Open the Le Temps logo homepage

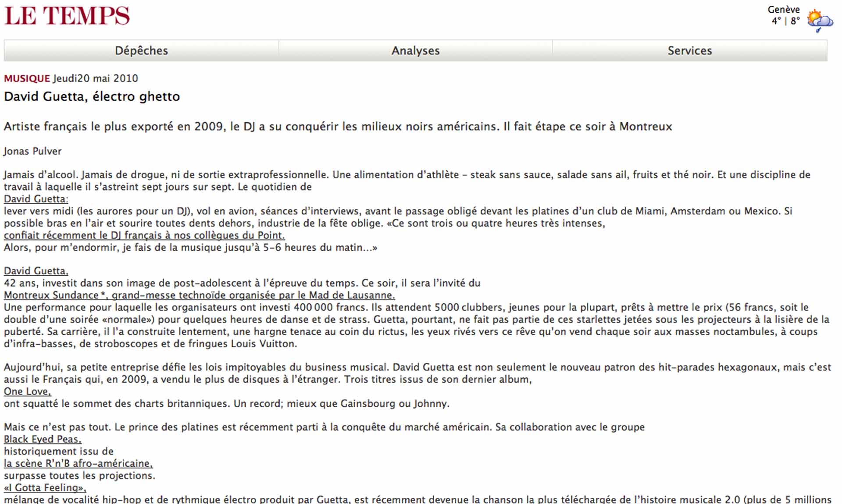(x=67, y=16)
